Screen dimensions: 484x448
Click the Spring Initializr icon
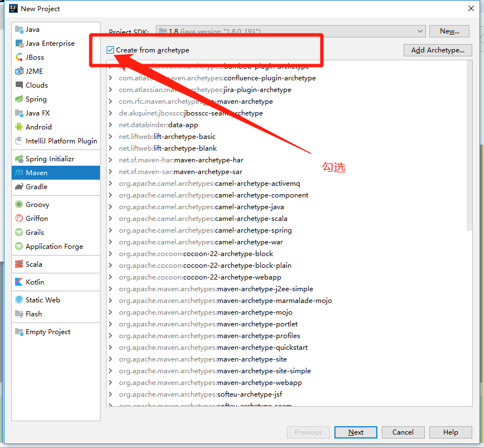click(19, 159)
